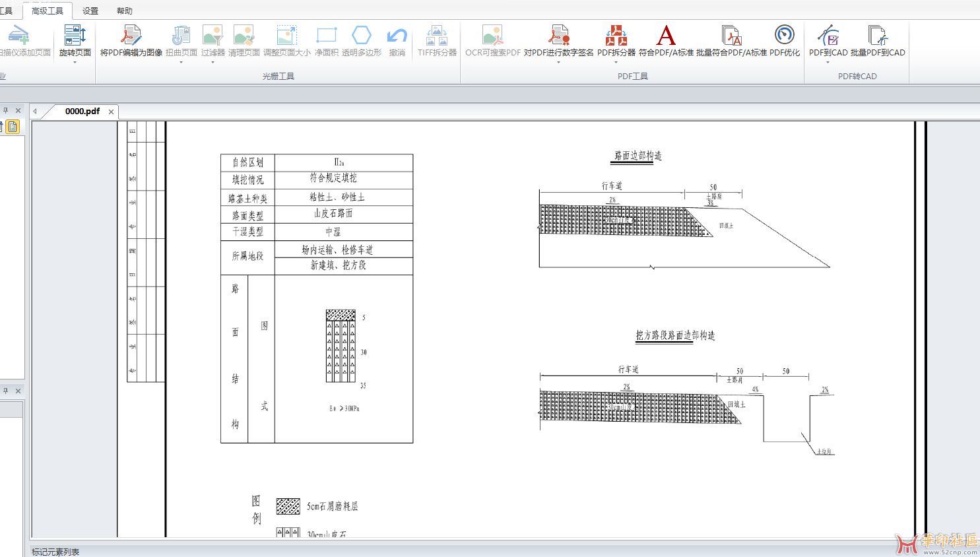
Task: Select the 透明多边形 tool
Action: [x=362, y=40]
